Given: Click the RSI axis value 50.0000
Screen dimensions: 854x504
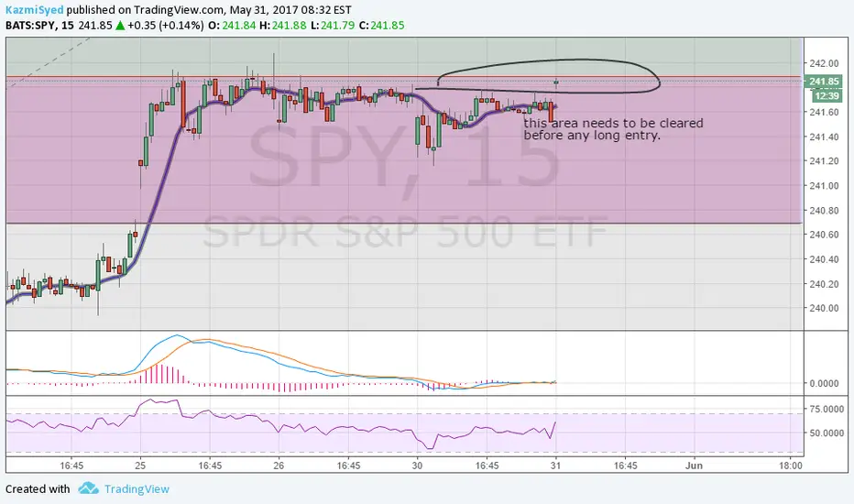Looking at the screenshot, I should (x=827, y=433).
